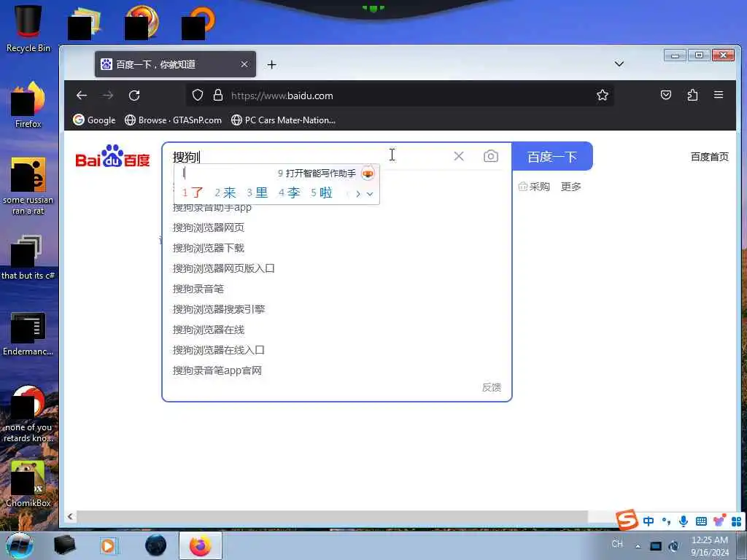Select candidate 5 啦

click(x=322, y=192)
